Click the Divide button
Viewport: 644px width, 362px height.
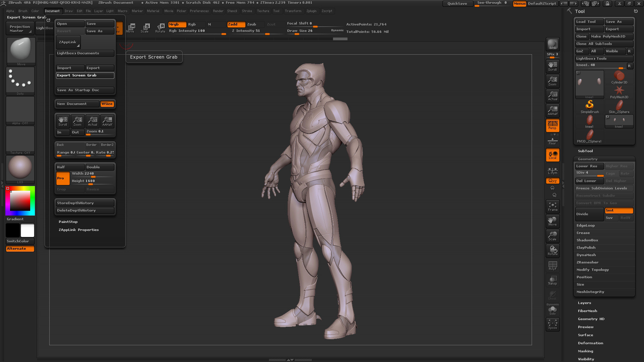(x=589, y=214)
